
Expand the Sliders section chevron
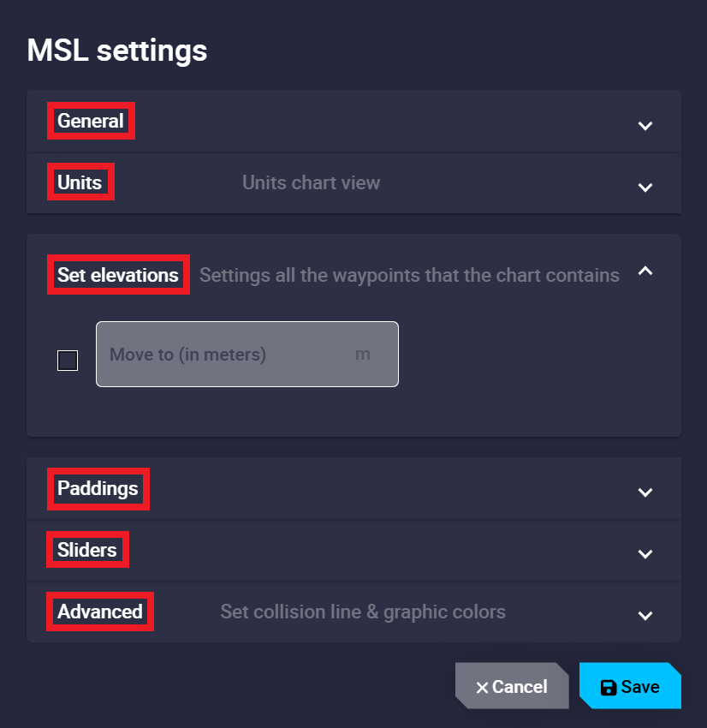(645, 553)
